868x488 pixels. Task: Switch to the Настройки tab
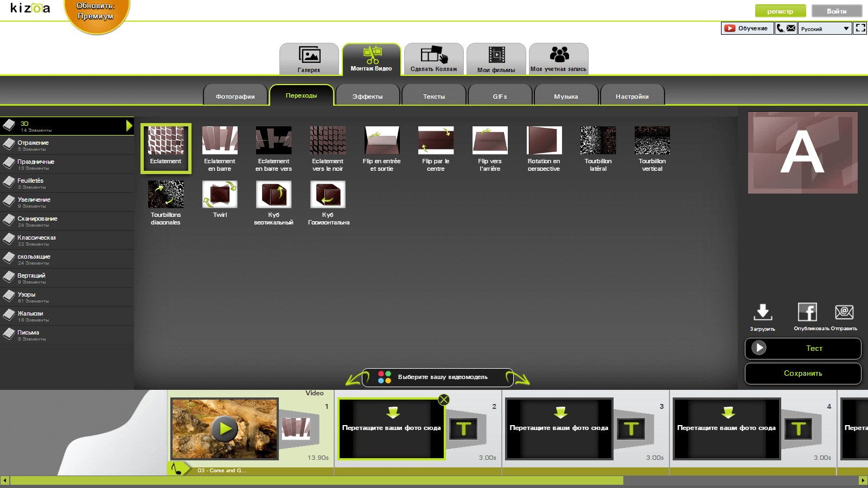(x=633, y=95)
